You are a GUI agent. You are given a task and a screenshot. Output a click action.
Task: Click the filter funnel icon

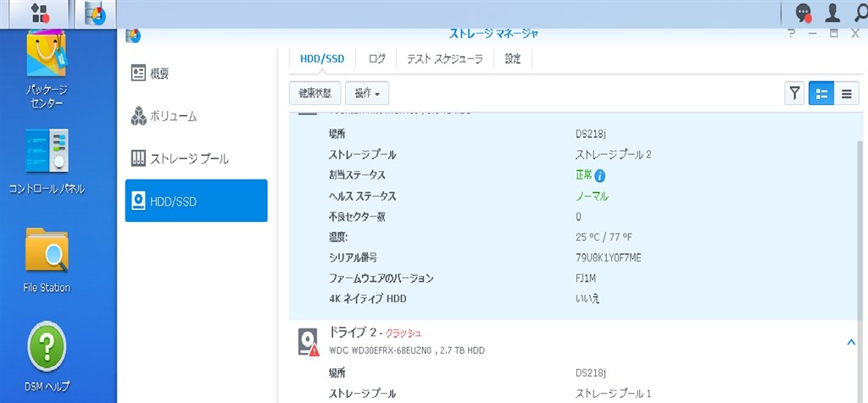794,93
